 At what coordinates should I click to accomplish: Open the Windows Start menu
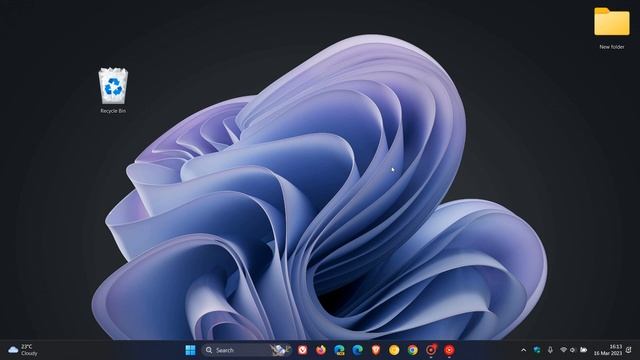click(190, 350)
